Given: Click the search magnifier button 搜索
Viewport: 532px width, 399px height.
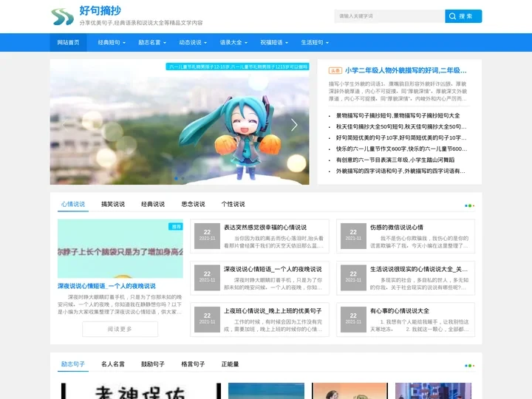Looking at the screenshot, I should 463,16.
